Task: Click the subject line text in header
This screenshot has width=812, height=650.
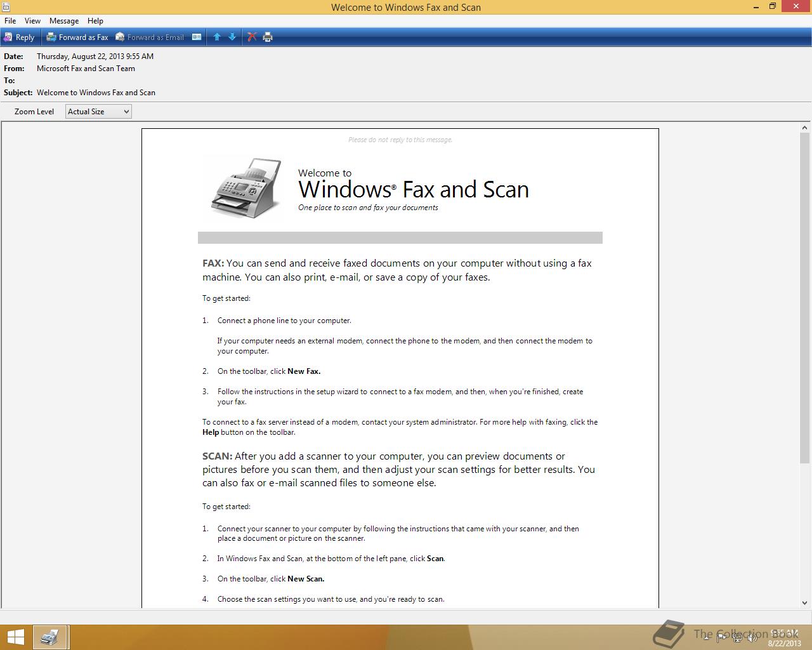Action: 96,93
